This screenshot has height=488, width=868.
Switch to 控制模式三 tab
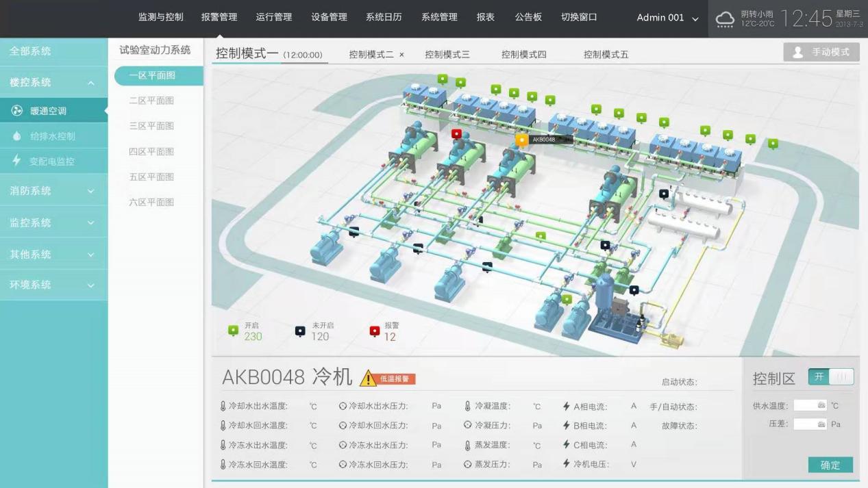click(x=447, y=55)
